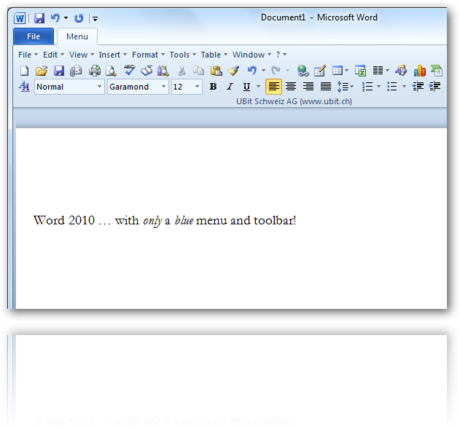Open a file with the folder icon

[41, 71]
